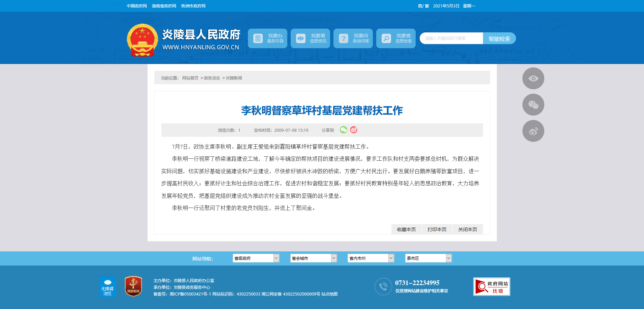Click the keyword search input field
The width and height of the screenshot is (644, 309).
[x=451, y=38]
